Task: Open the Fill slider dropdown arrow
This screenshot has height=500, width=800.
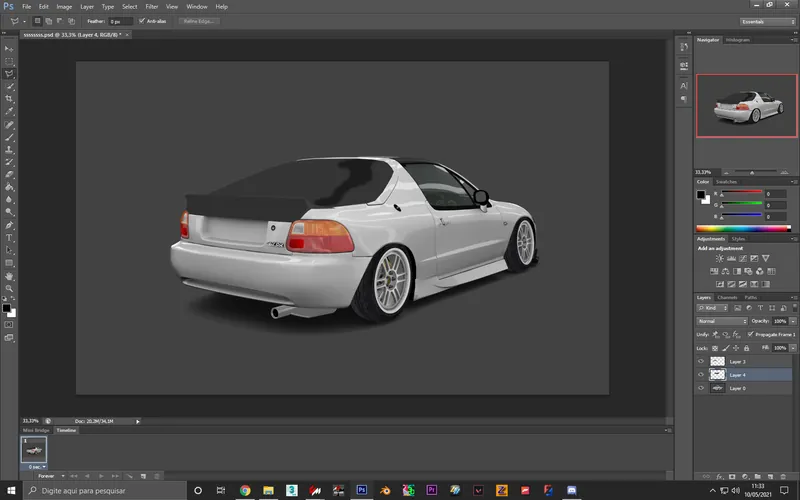Action: point(793,348)
